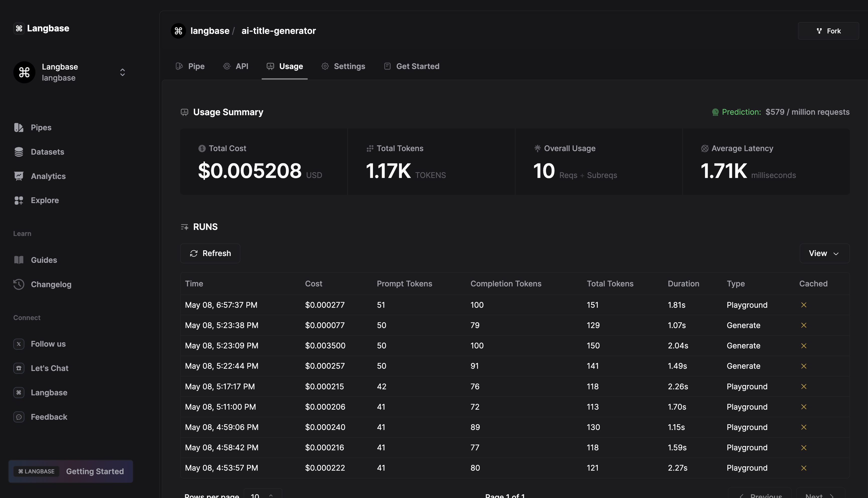Click the Pipes sidebar icon
The width and height of the screenshot is (868, 498).
click(x=19, y=128)
